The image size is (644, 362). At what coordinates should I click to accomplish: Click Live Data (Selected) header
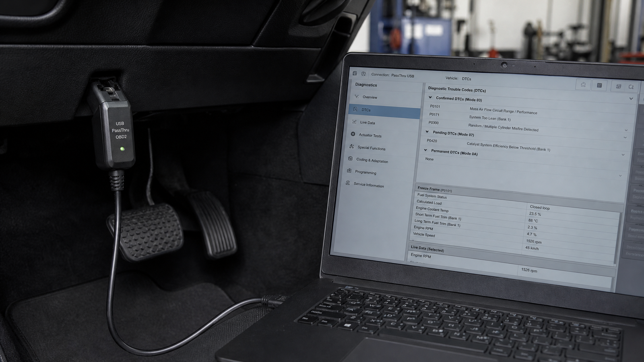427,249
